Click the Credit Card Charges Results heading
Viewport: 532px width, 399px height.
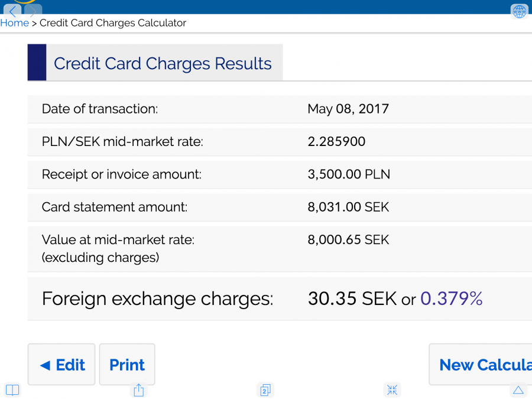pos(163,63)
